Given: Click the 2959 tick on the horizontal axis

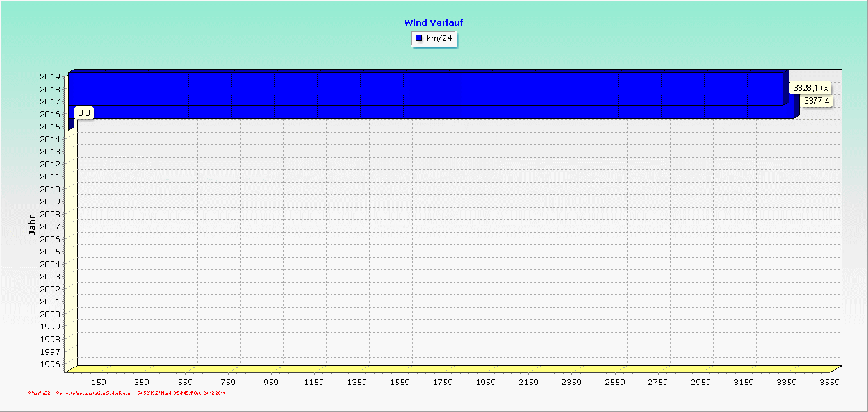Looking at the screenshot, I should [700, 382].
